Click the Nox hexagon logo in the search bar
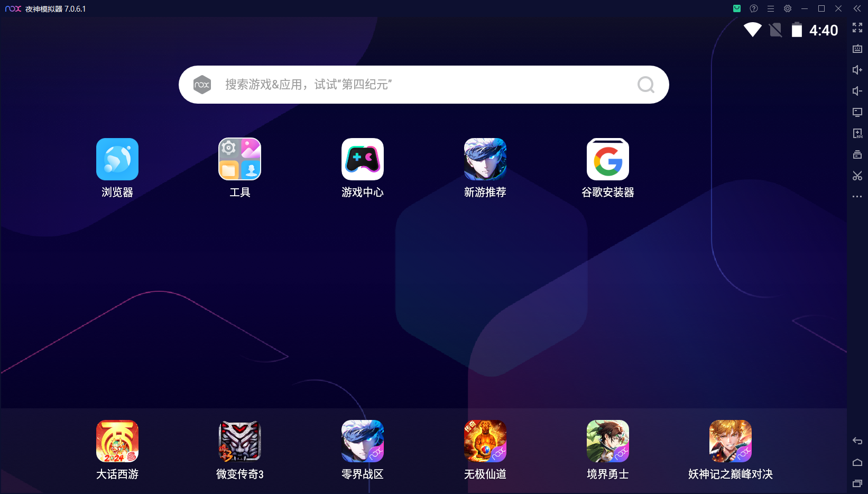The image size is (868, 494). [x=202, y=85]
